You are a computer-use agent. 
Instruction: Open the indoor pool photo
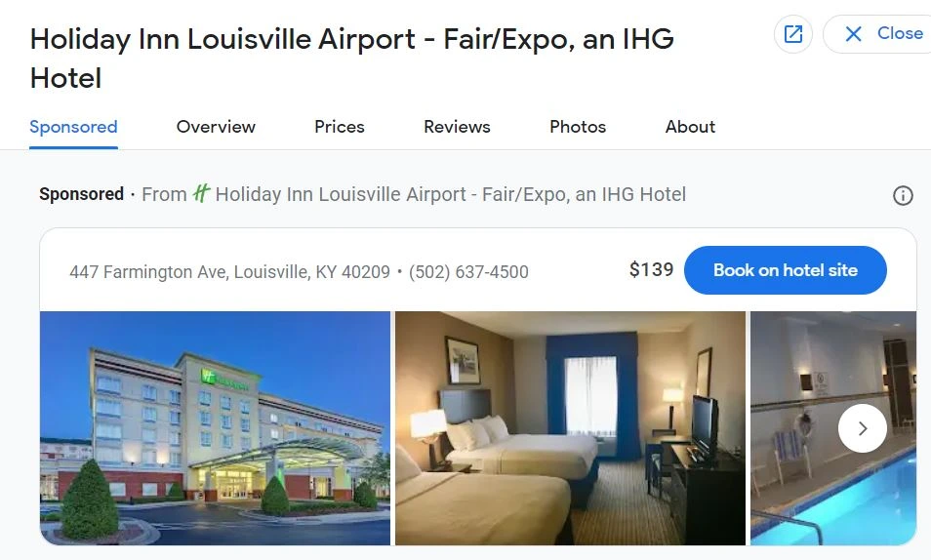click(833, 427)
